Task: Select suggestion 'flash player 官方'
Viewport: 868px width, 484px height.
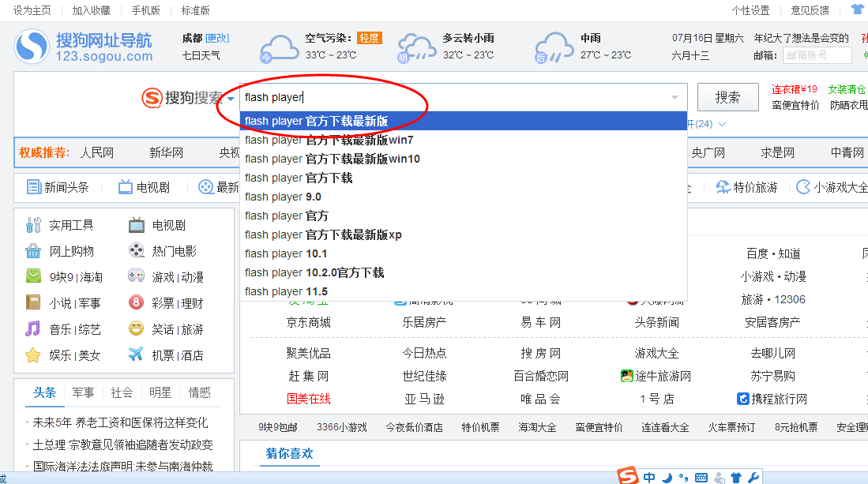Action: [464, 216]
